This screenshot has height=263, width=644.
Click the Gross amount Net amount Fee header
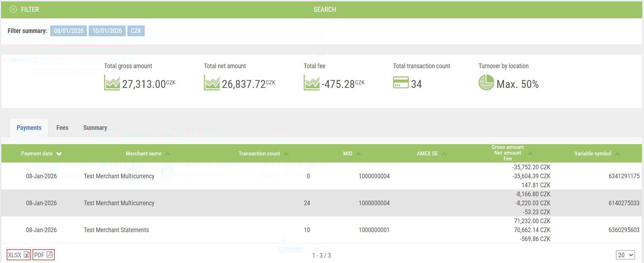click(x=508, y=153)
